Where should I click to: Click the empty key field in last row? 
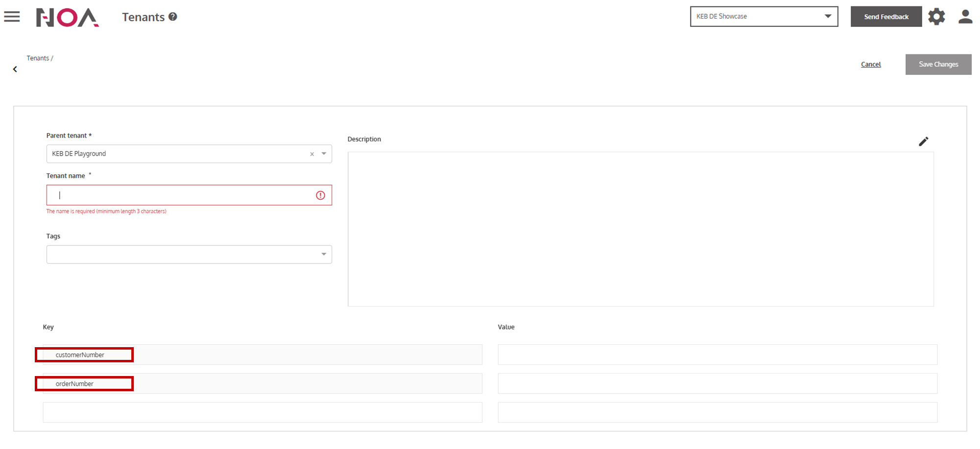pos(262,412)
